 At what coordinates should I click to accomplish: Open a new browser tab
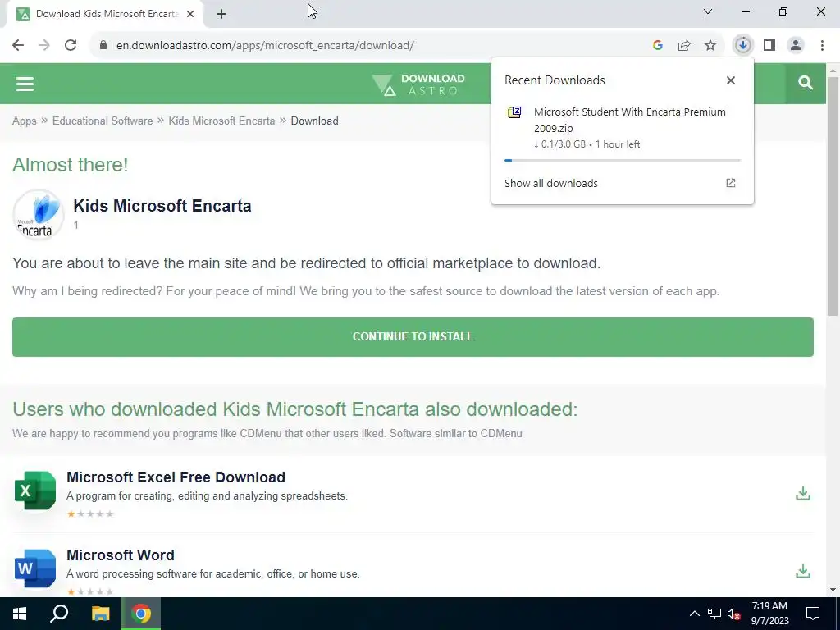tap(221, 14)
